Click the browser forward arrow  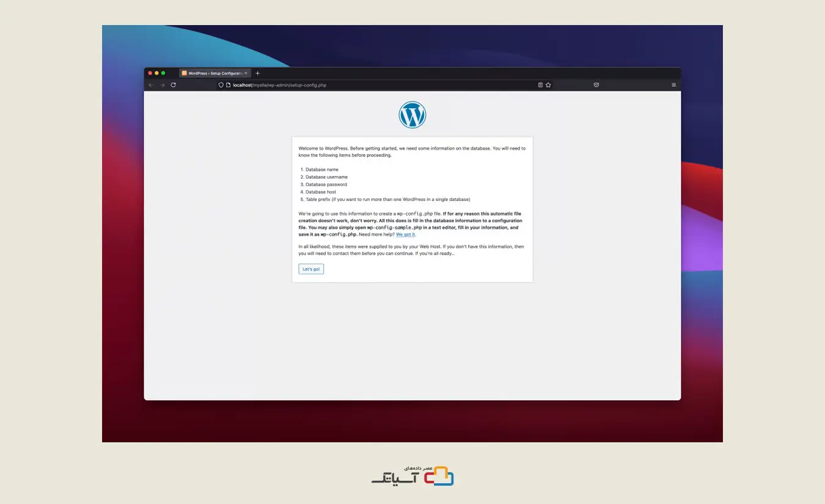[162, 85]
